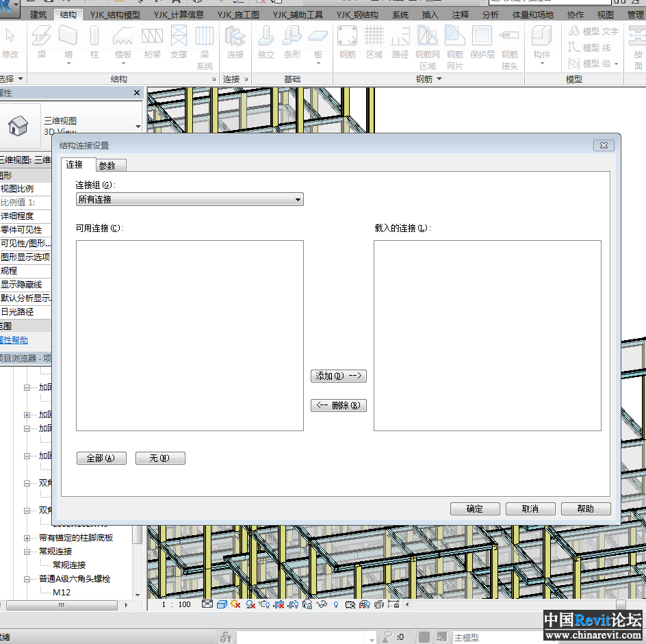Click the sun path off icon
The image size is (646, 644).
(235, 604)
